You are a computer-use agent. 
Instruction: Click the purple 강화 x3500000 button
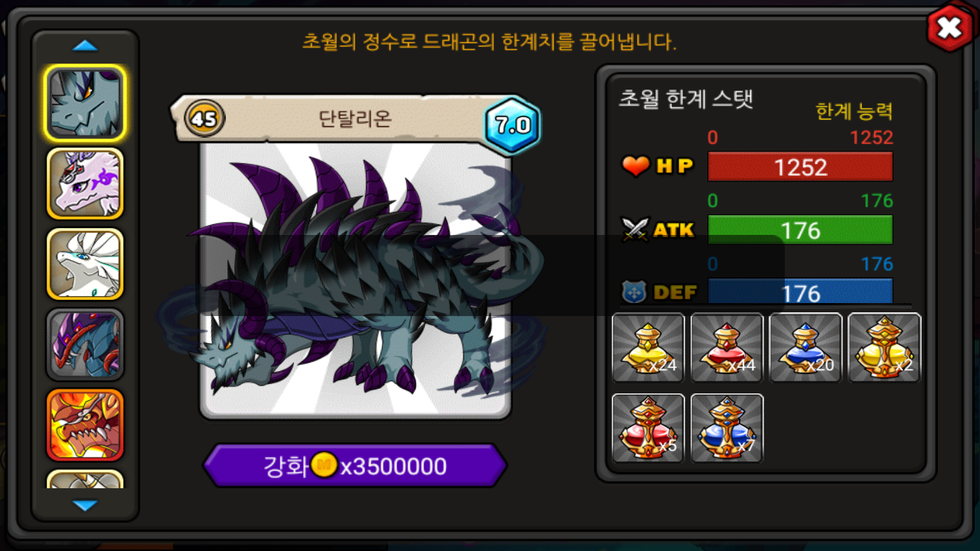(x=354, y=466)
